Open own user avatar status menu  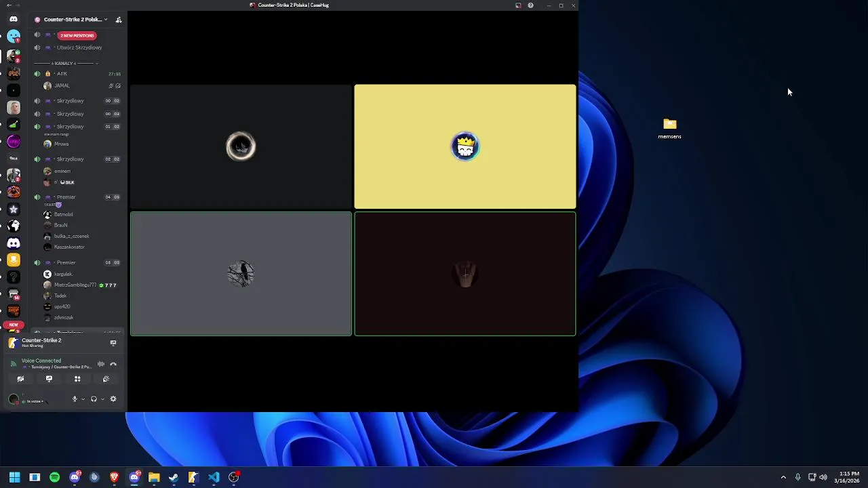(x=13, y=400)
